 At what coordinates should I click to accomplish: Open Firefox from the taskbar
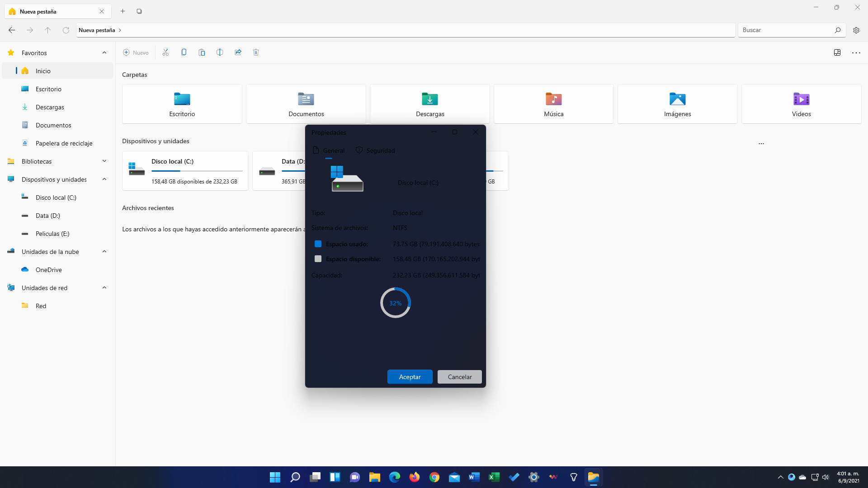tap(415, 477)
